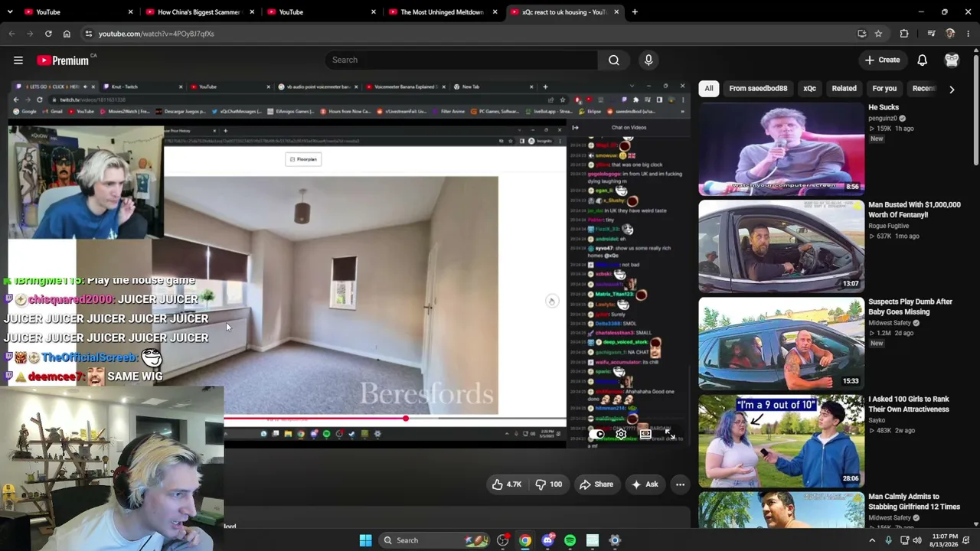Viewport: 980px width, 551px height.
Task: Open taskbar volume control
Action: click(917, 540)
